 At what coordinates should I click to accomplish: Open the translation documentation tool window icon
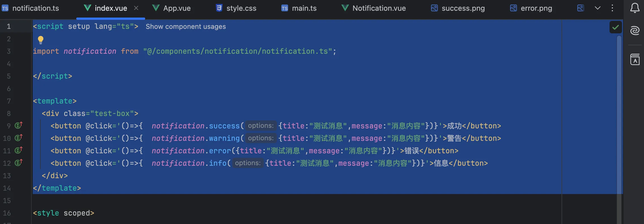pyautogui.click(x=635, y=59)
